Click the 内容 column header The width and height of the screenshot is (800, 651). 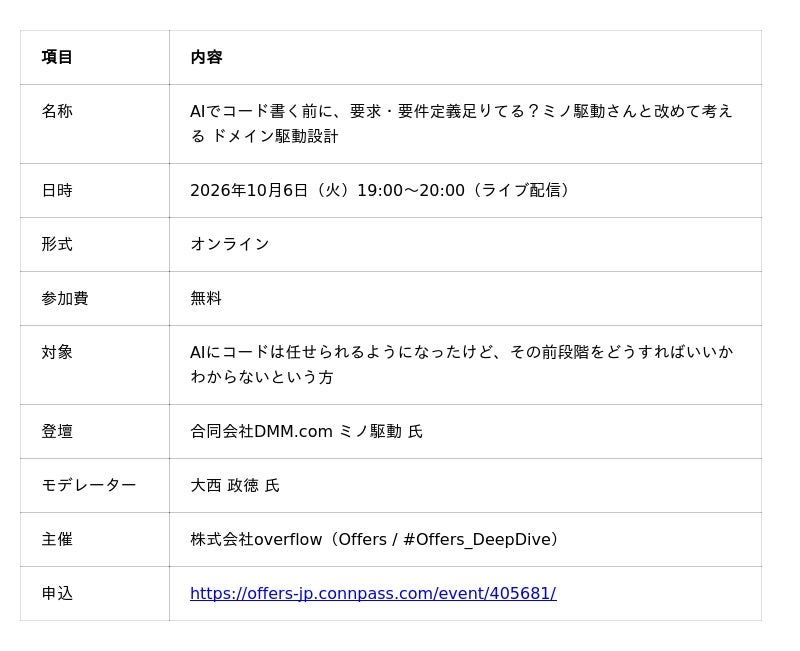pos(206,57)
